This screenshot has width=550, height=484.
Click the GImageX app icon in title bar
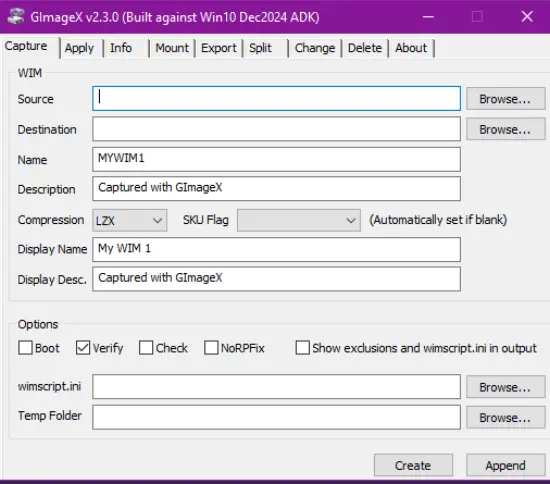click(16, 16)
